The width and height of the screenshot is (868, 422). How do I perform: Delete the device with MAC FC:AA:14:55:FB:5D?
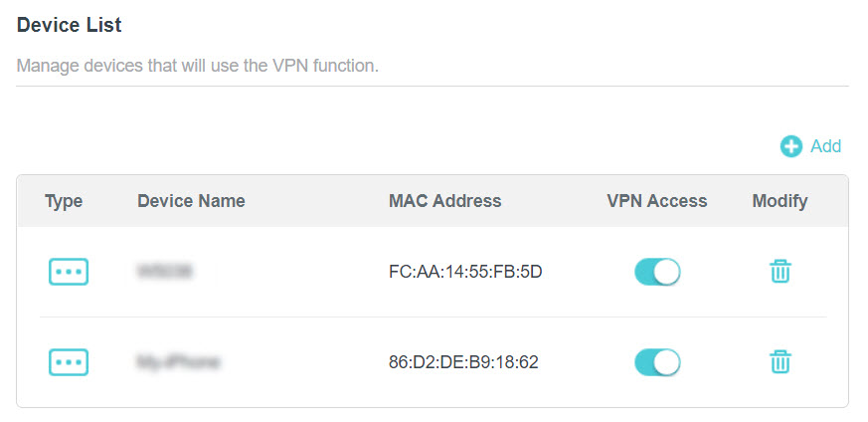(781, 271)
